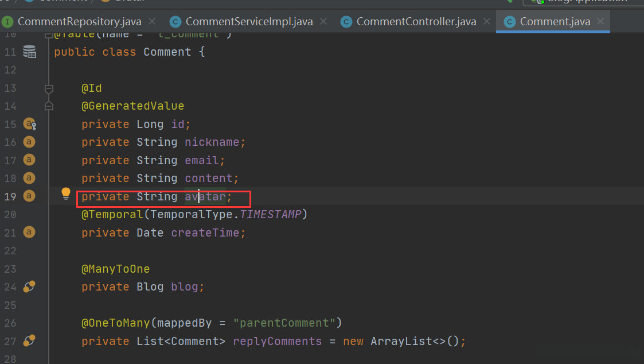
Task: Click the relationship gutter icon for replyComments
Action: 29,340
